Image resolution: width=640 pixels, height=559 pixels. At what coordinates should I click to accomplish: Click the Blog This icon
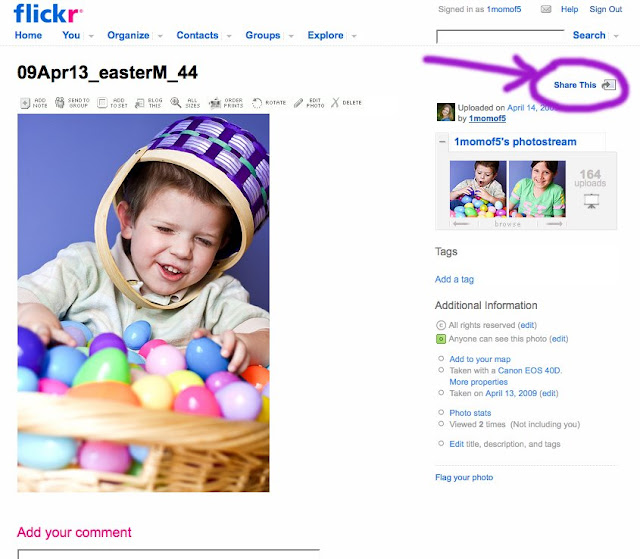(x=140, y=103)
